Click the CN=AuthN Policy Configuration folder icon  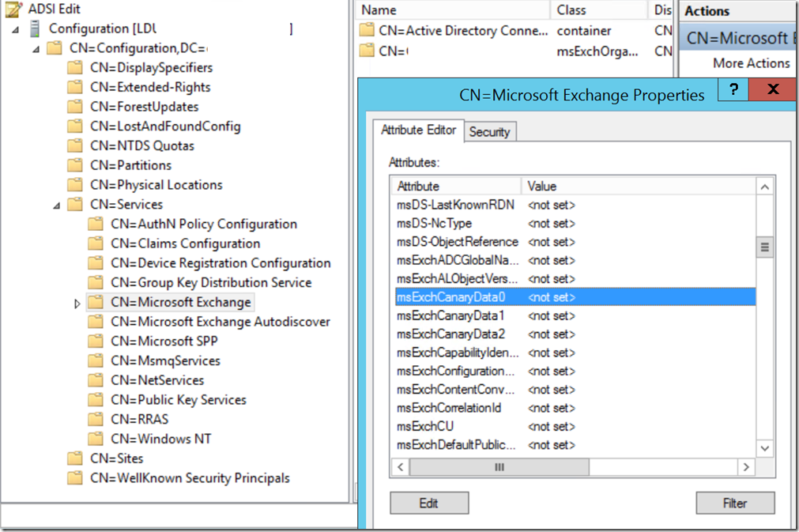96,224
